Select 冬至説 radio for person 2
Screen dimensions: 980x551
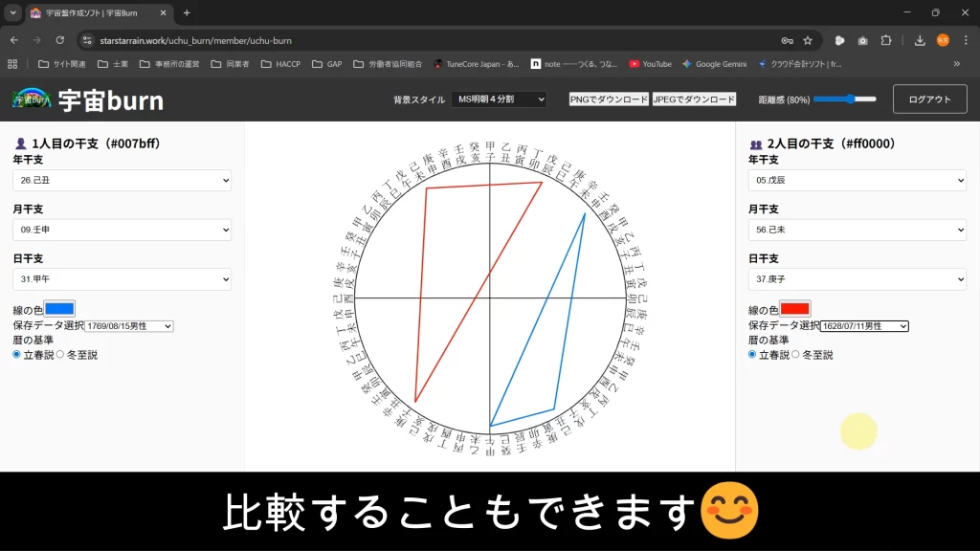point(796,355)
